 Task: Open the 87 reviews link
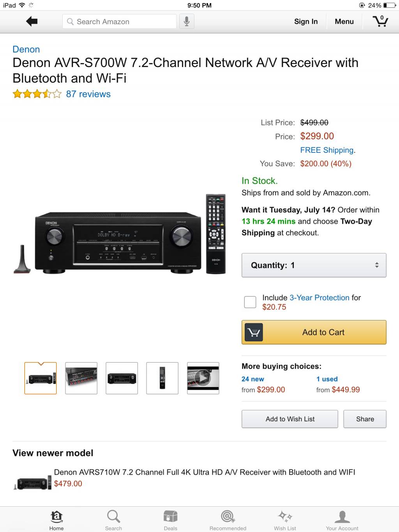tap(88, 94)
